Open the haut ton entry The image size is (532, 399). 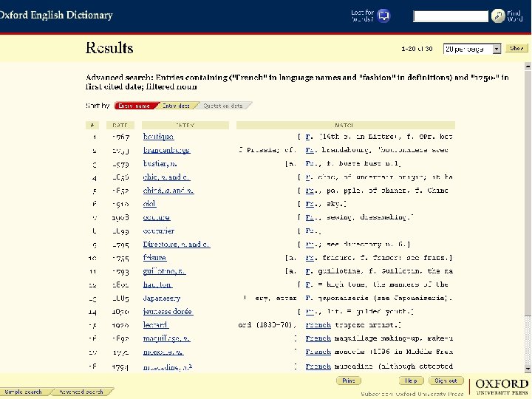[x=158, y=284]
